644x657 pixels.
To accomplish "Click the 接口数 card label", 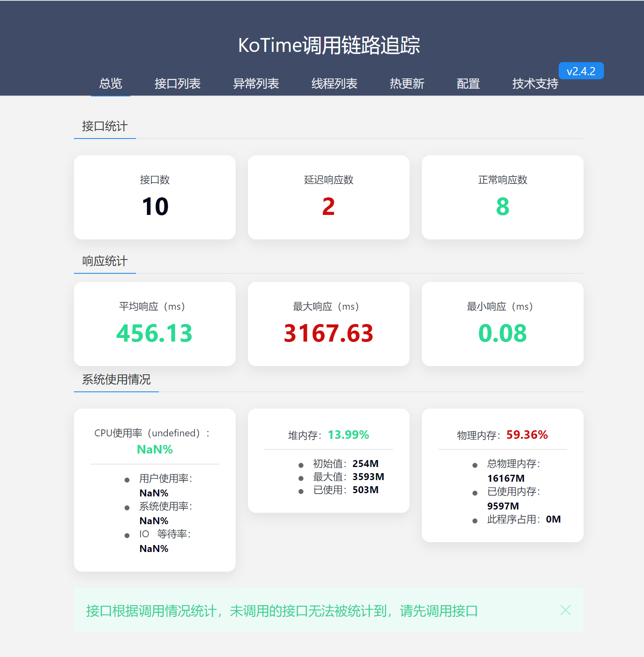I will (155, 180).
